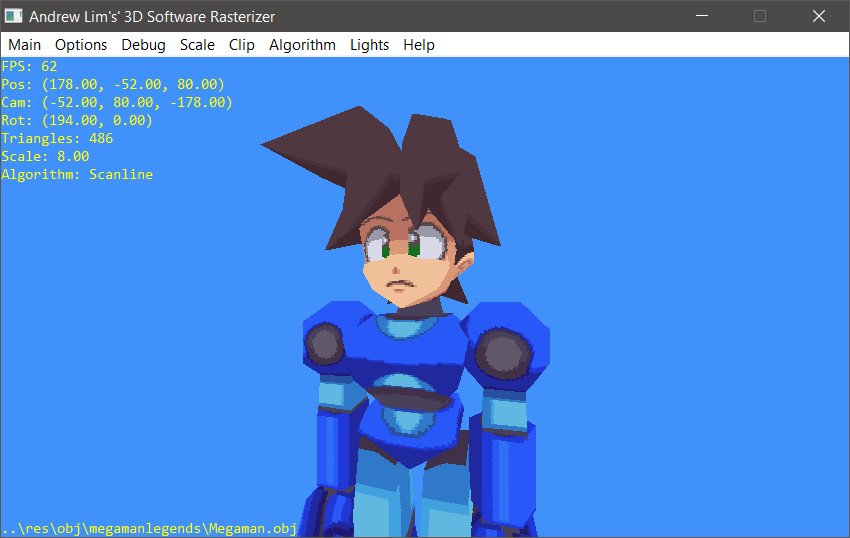The height and width of the screenshot is (538, 850).
Task: Close the 3D Software Rasterizer window
Action: pyautogui.click(x=819, y=16)
